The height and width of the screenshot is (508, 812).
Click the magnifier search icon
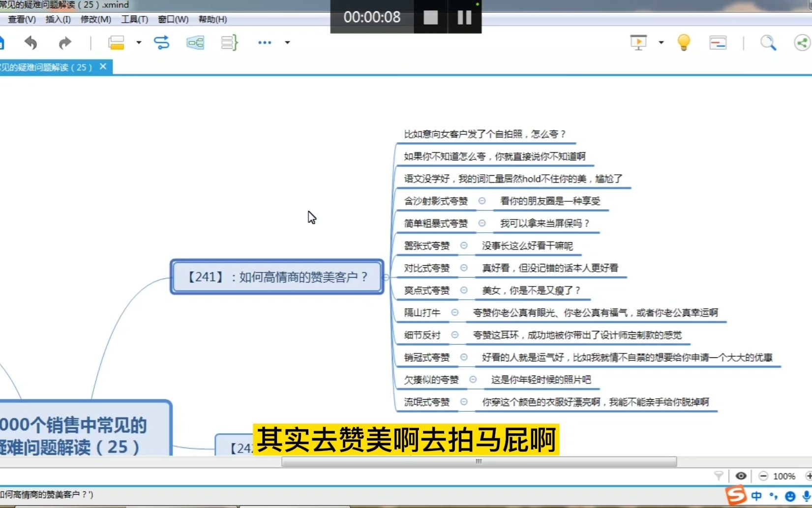pyautogui.click(x=768, y=43)
